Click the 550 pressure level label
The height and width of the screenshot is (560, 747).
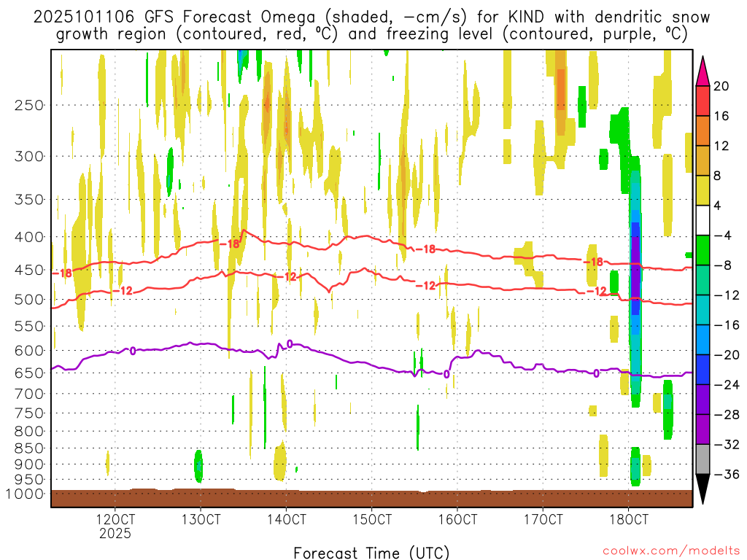tap(29, 326)
